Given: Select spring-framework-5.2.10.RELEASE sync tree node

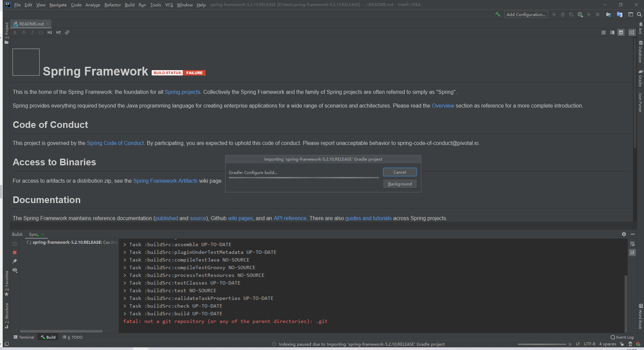Looking at the screenshot, I should click(x=72, y=242).
